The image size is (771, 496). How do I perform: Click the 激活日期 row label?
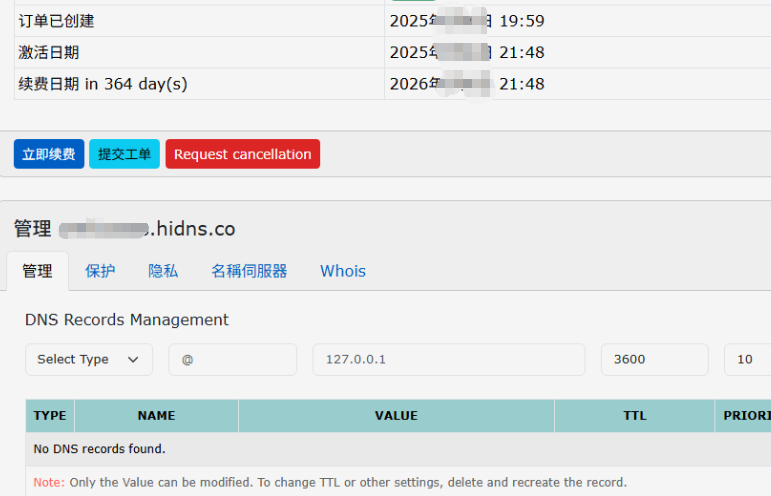pyautogui.click(x=48, y=52)
